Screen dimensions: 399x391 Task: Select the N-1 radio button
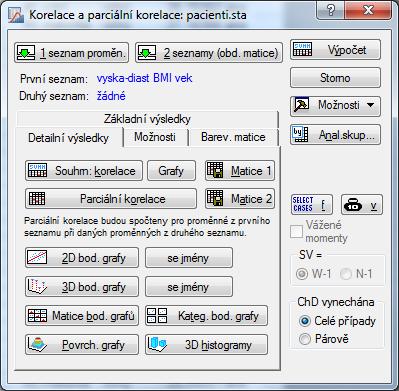pyautogui.click(x=346, y=274)
